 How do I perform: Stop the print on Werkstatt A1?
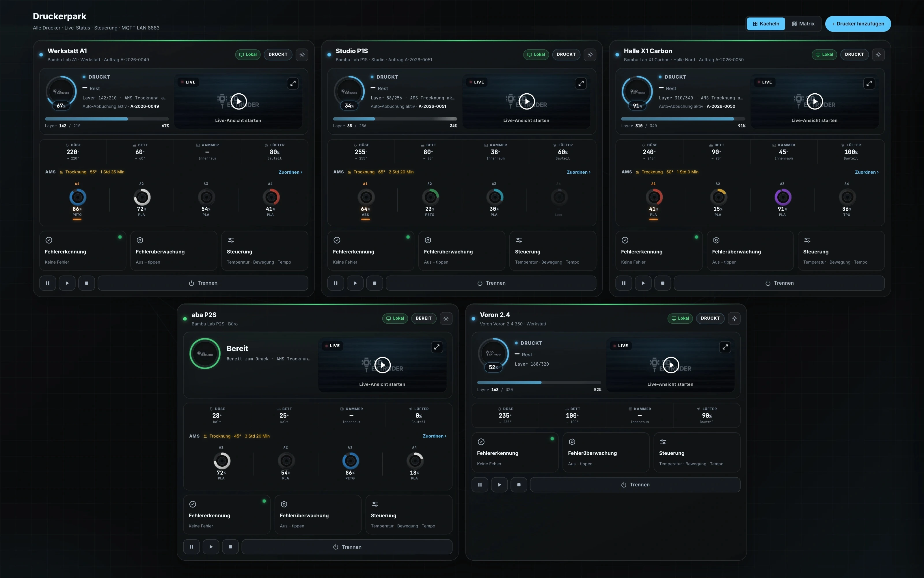click(87, 283)
